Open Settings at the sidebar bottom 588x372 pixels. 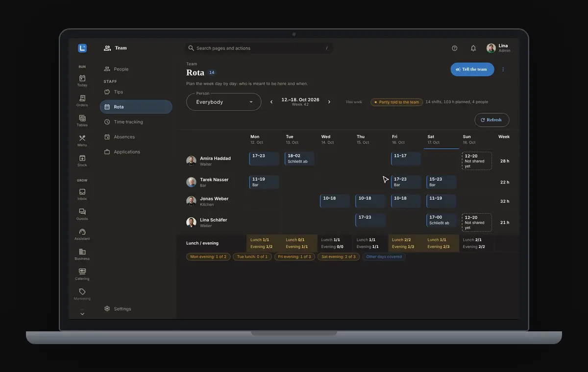pyautogui.click(x=136, y=309)
